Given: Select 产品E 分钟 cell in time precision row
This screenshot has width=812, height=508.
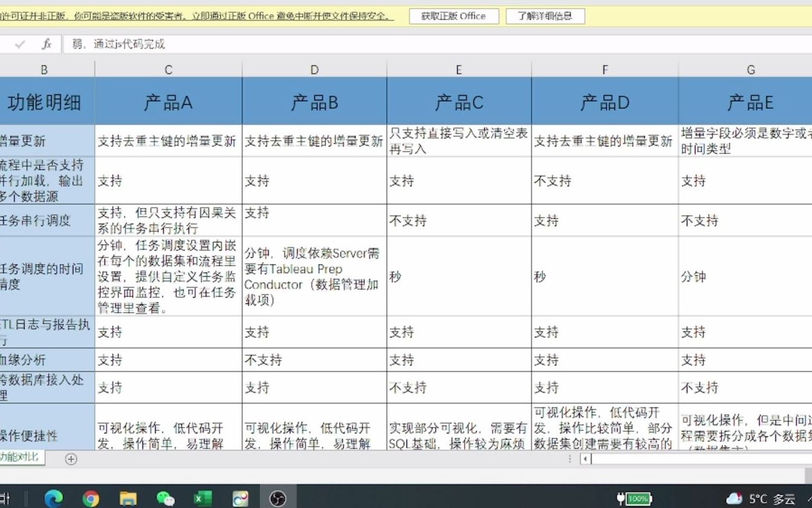Looking at the screenshot, I should [x=745, y=276].
